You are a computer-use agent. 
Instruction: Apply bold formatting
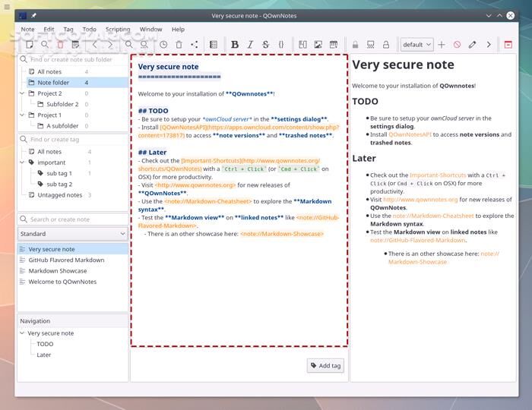coord(234,44)
